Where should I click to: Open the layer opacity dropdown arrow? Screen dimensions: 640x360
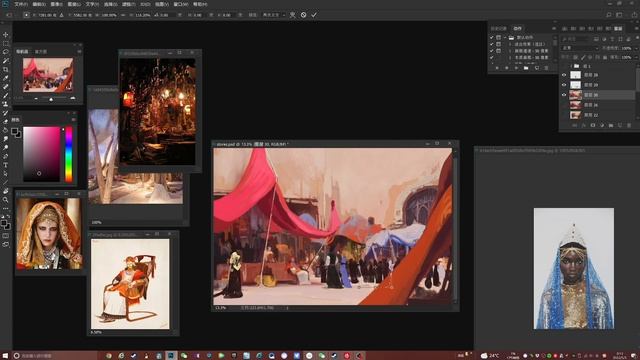pos(636,48)
